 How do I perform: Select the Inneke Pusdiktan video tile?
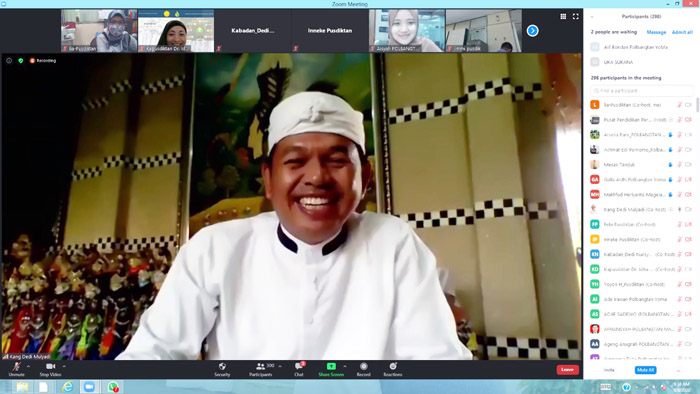click(x=329, y=30)
